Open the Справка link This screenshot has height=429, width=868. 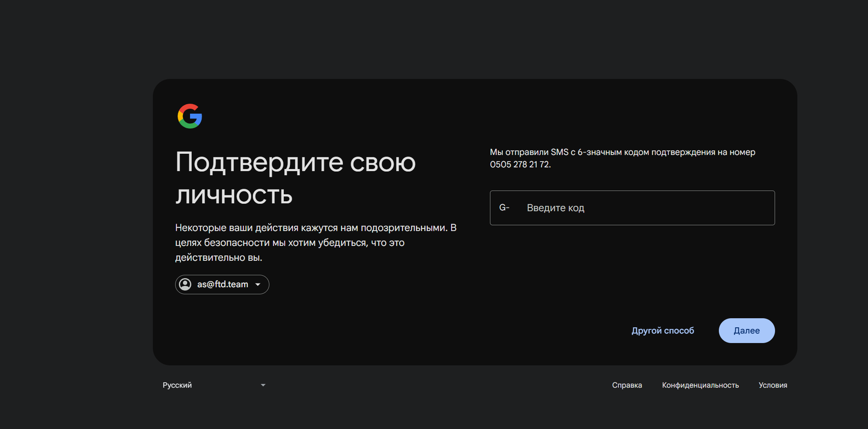(x=627, y=385)
